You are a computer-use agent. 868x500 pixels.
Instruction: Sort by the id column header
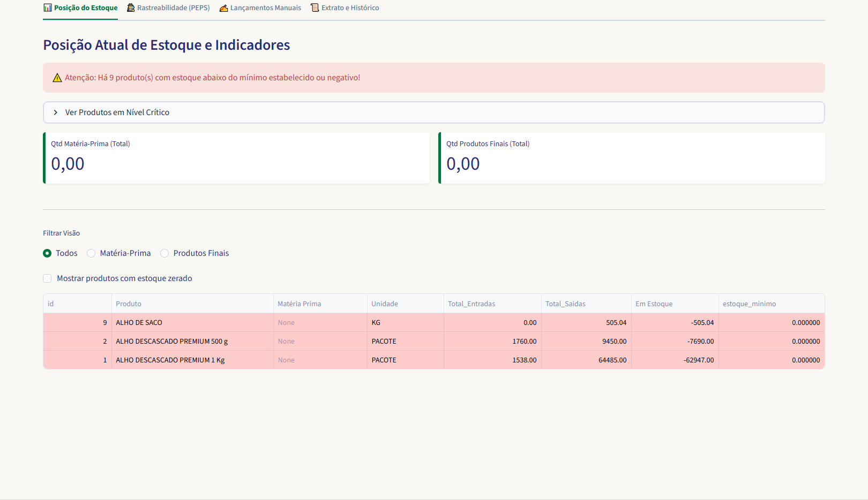pos(77,304)
